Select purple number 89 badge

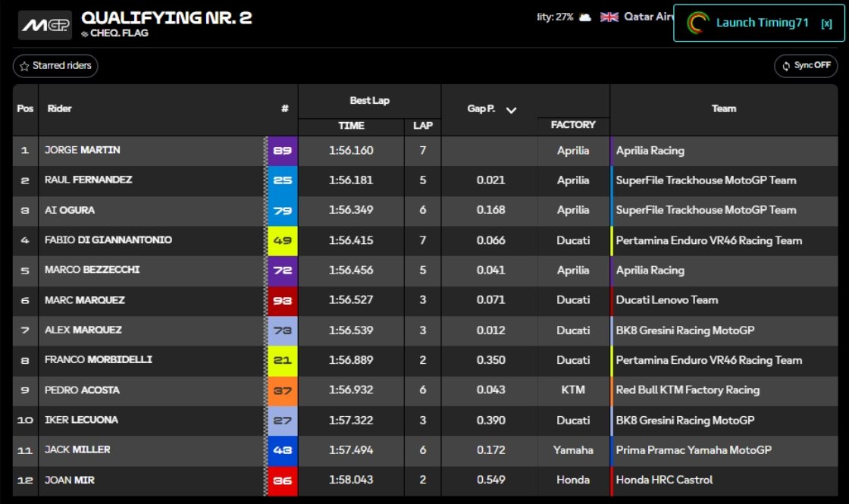point(282,151)
